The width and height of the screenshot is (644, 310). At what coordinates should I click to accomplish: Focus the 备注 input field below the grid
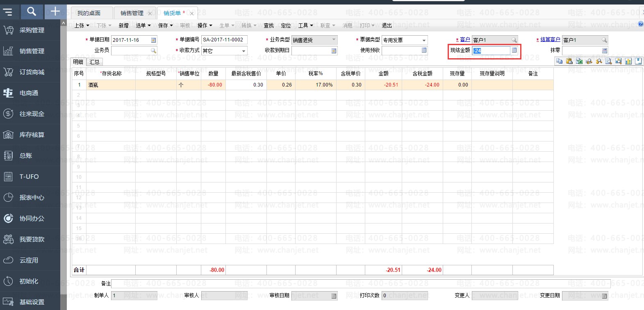361,283
